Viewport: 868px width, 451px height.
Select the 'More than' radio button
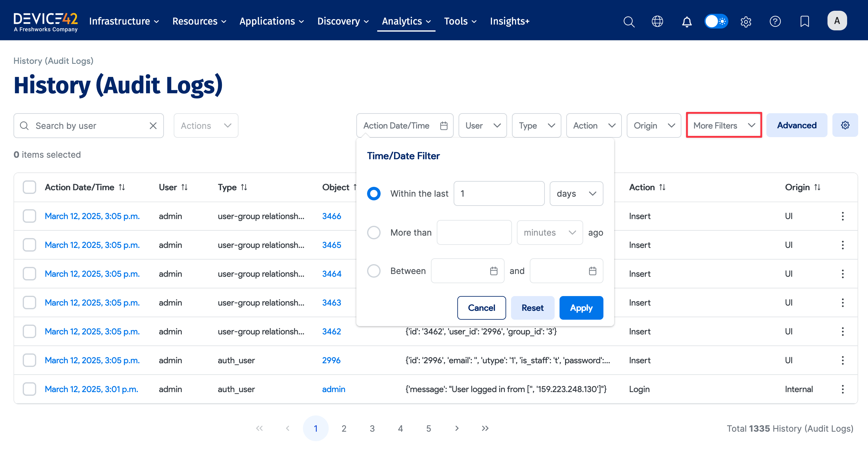(x=374, y=233)
